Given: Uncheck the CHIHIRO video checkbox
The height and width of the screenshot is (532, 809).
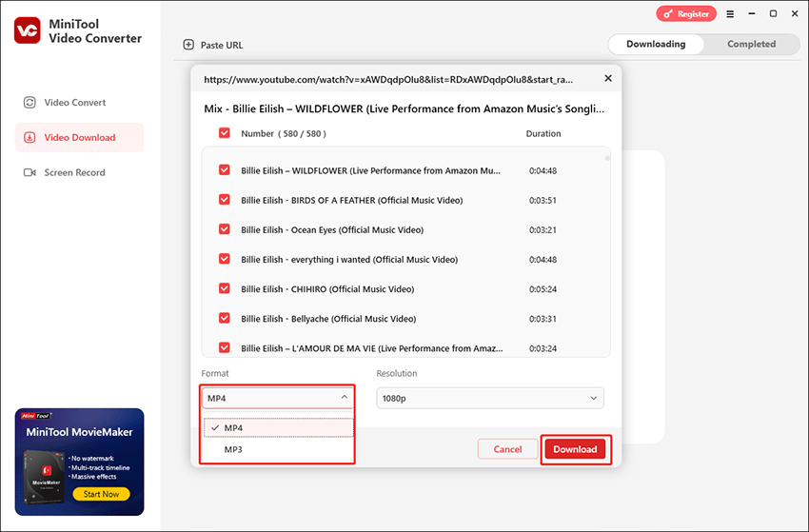Looking at the screenshot, I should (x=225, y=288).
